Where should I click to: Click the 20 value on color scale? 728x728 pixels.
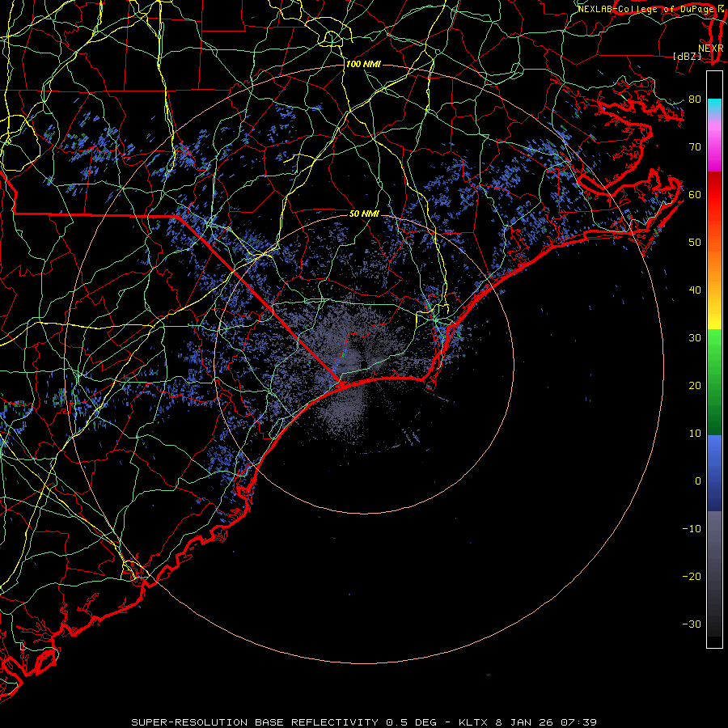point(695,386)
